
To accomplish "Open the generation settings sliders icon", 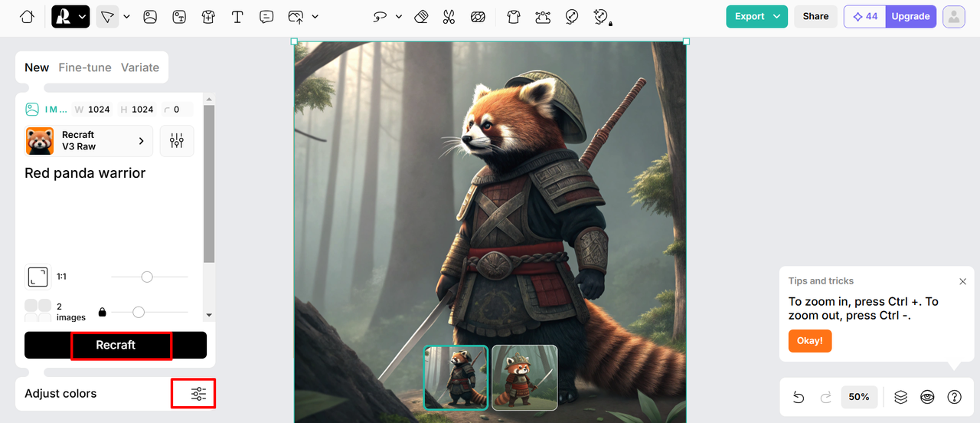I will (177, 141).
